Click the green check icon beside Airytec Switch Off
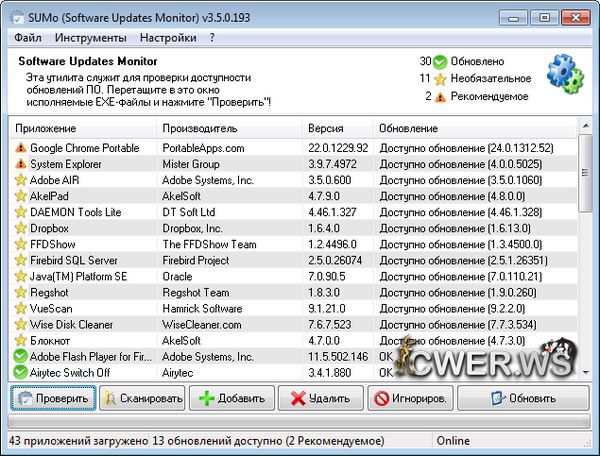600x456 pixels. click(x=20, y=372)
